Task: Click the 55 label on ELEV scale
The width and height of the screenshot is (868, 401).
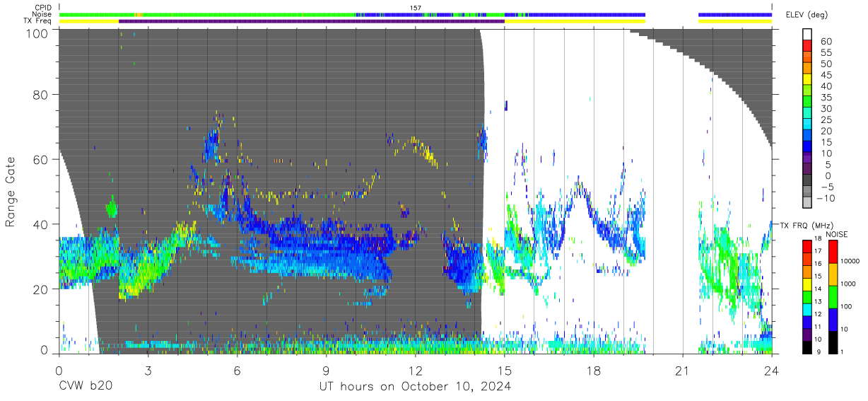Action: point(825,53)
